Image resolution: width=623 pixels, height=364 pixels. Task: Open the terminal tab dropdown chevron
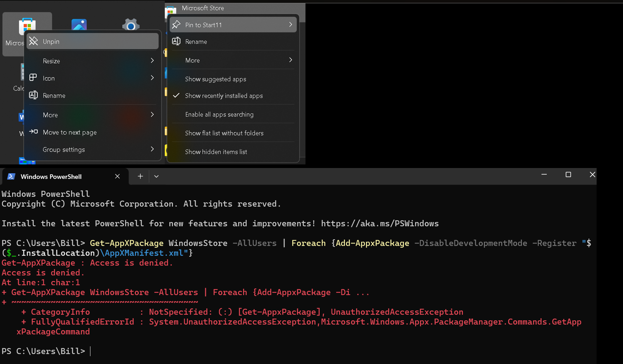pos(156,176)
